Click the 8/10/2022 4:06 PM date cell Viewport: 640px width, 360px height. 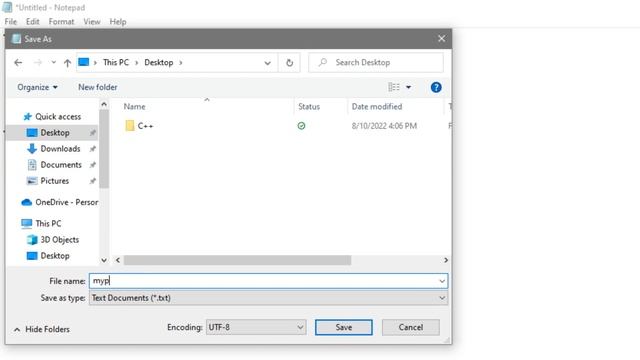[384, 126]
